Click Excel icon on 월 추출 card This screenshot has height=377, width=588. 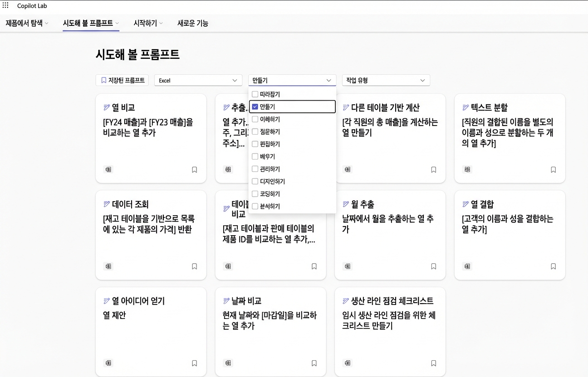pos(347,266)
